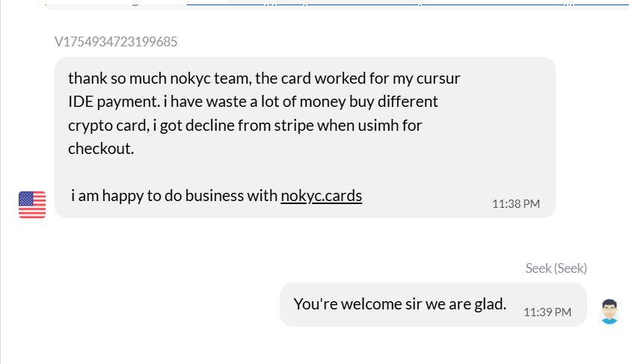Image resolution: width=629 pixels, height=364 pixels.
Task: Click the 11:38 PM timestamp
Action: 516,203
